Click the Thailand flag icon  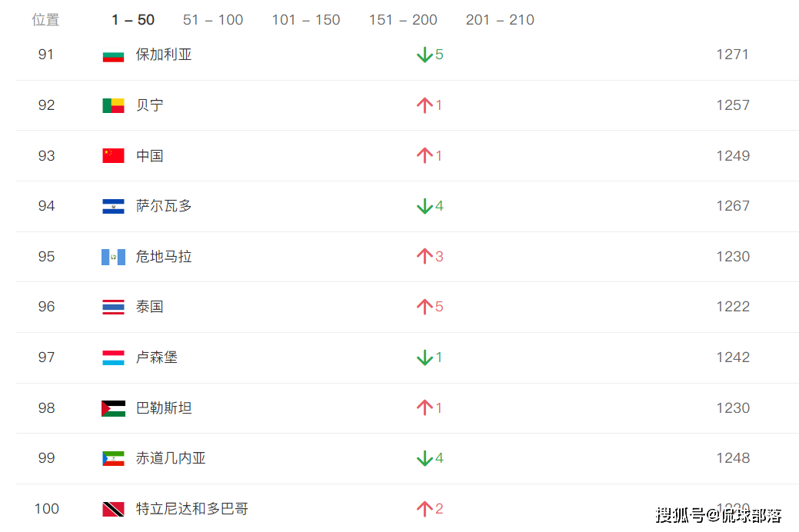(113, 307)
